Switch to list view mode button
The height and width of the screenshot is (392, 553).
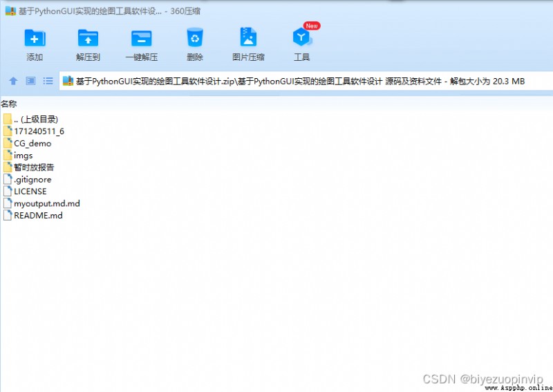tap(48, 81)
